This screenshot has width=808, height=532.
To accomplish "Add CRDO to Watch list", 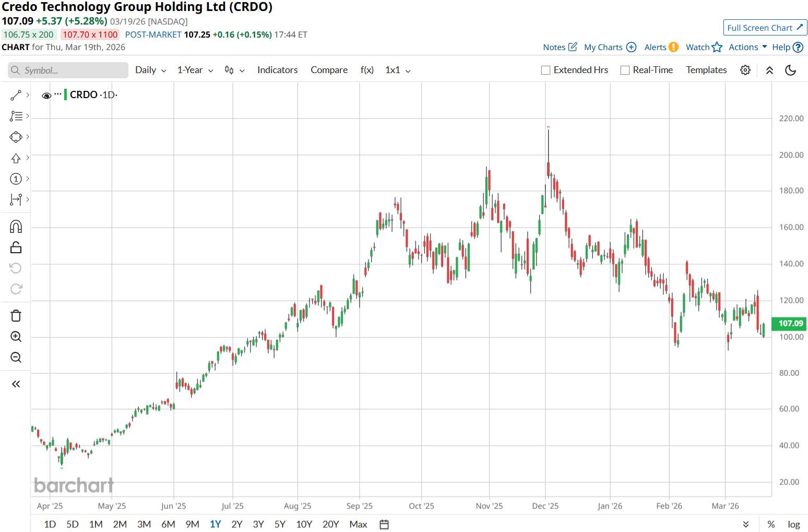I will (704, 47).
